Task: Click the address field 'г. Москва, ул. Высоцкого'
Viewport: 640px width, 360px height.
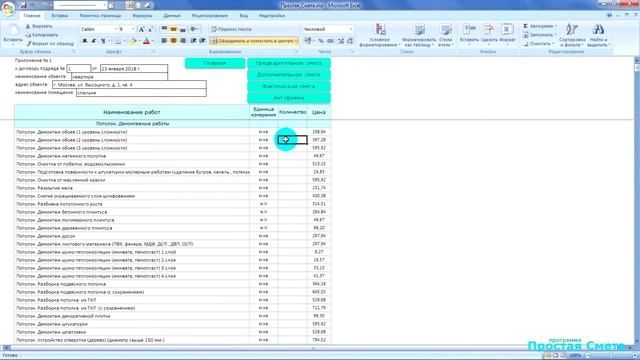Action: [129, 85]
